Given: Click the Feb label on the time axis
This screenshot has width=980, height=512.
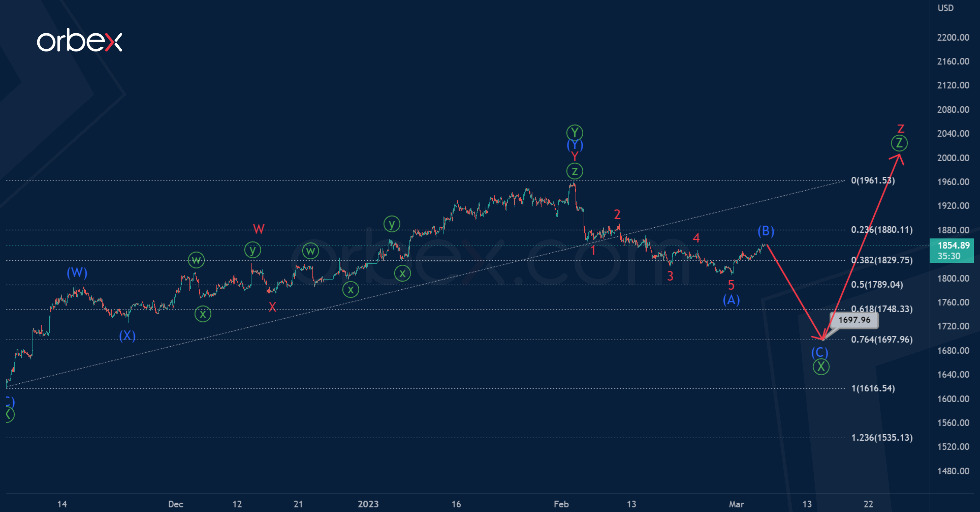Looking at the screenshot, I should click(x=561, y=504).
